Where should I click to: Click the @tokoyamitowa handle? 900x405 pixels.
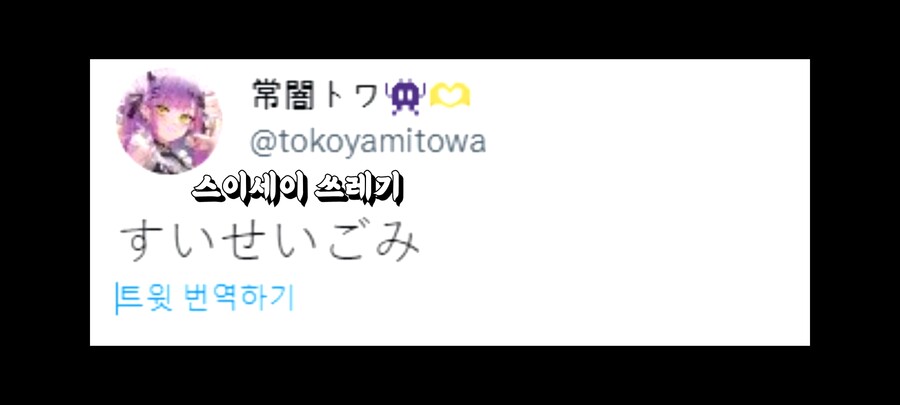click(368, 142)
